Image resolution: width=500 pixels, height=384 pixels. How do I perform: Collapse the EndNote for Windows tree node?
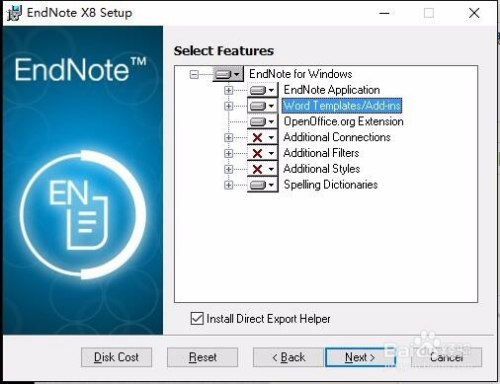[194, 74]
